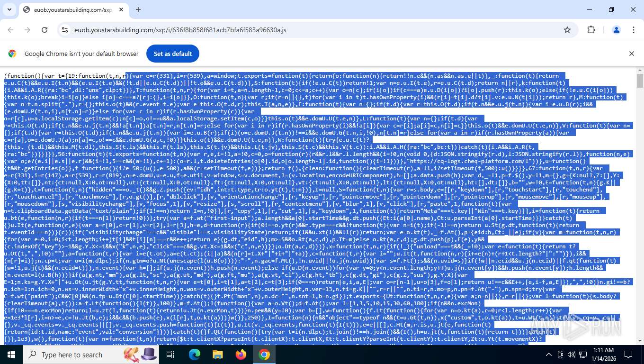The image size is (644, 364).
Task: Open the Chrome profile avatar
Action: click(x=616, y=30)
